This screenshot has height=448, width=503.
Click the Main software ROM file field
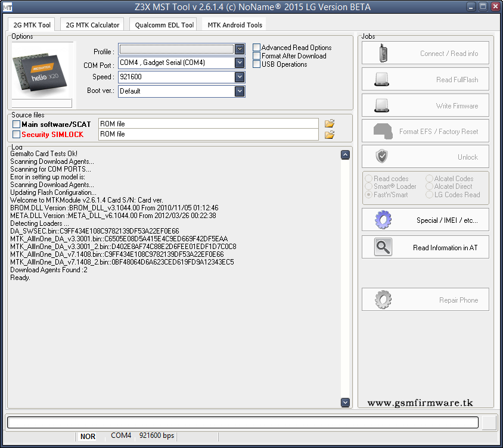pos(209,124)
